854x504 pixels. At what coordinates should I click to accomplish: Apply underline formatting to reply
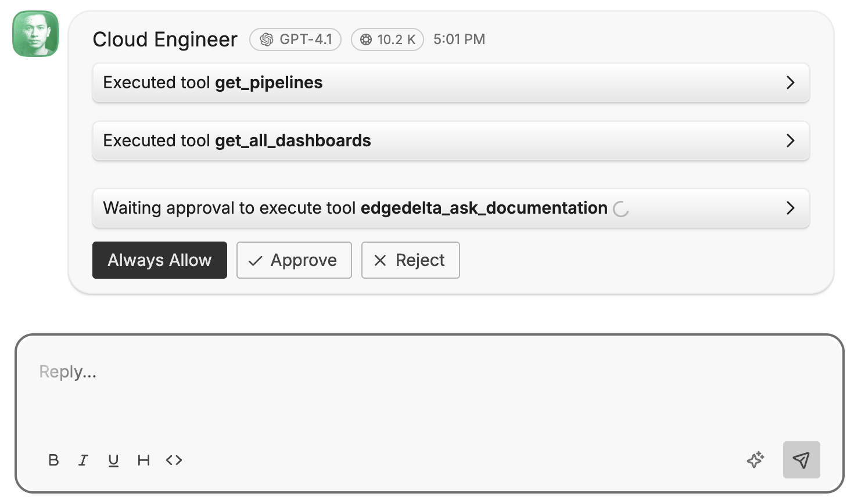[113, 460]
